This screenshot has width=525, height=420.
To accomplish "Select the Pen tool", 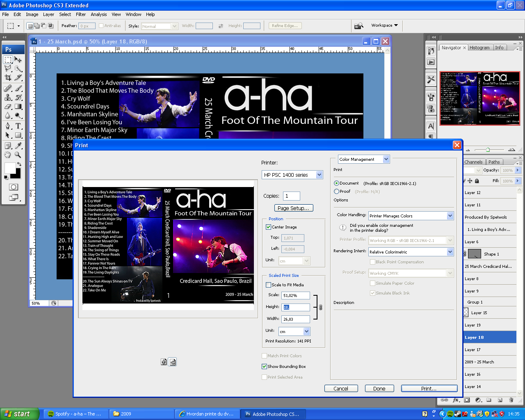I will pyautogui.click(x=8, y=126).
